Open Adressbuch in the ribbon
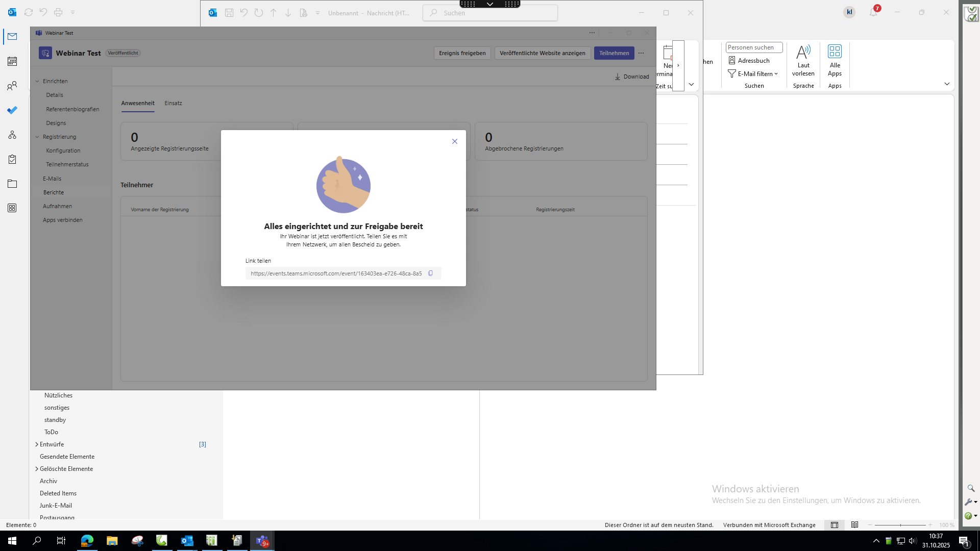The width and height of the screenshot is (980, 551). 749,60
